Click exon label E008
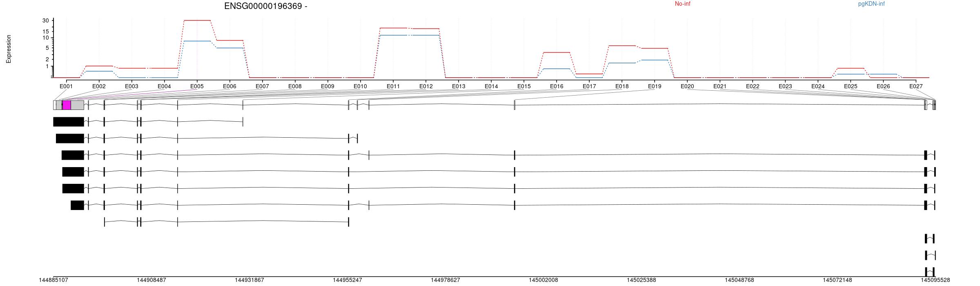 tap(295, 86)
